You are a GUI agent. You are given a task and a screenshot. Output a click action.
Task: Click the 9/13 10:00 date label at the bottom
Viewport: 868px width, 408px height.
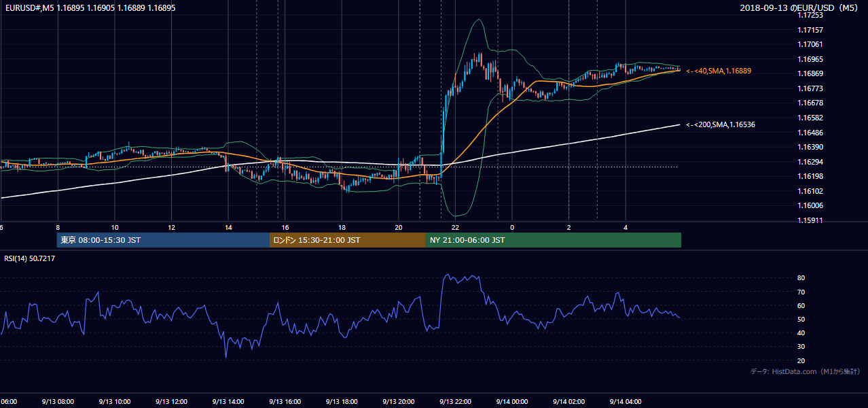tap(115, 401)
